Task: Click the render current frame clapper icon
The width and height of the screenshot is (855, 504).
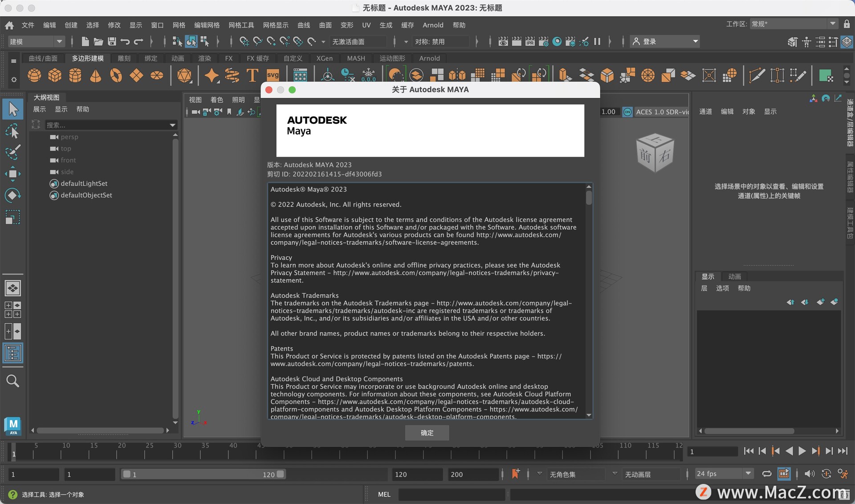Action: (x=517, y=41)
